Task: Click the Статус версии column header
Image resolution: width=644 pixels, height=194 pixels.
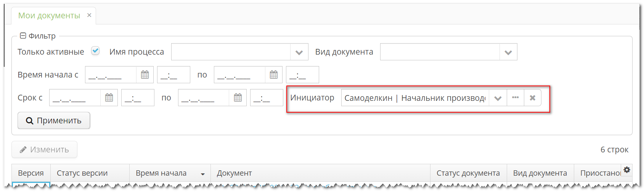Action: 82,173
